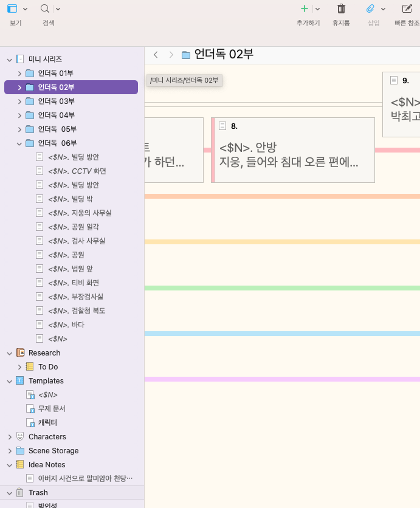Open the <$N>. 부장검사실 document
Image resolution: width=420 pixels, height=508 pixels.
(75, 297)
